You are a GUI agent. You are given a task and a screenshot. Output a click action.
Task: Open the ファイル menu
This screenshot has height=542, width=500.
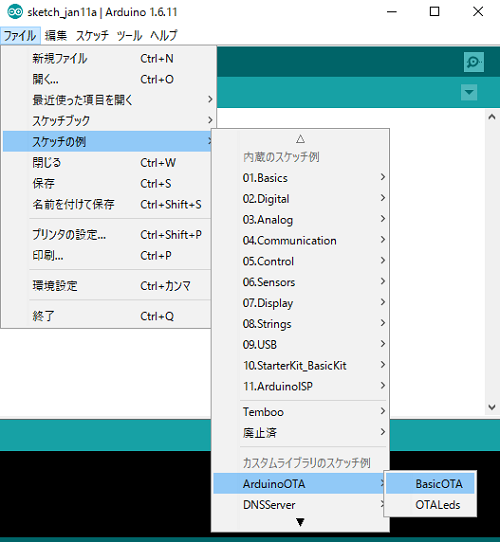20,36
